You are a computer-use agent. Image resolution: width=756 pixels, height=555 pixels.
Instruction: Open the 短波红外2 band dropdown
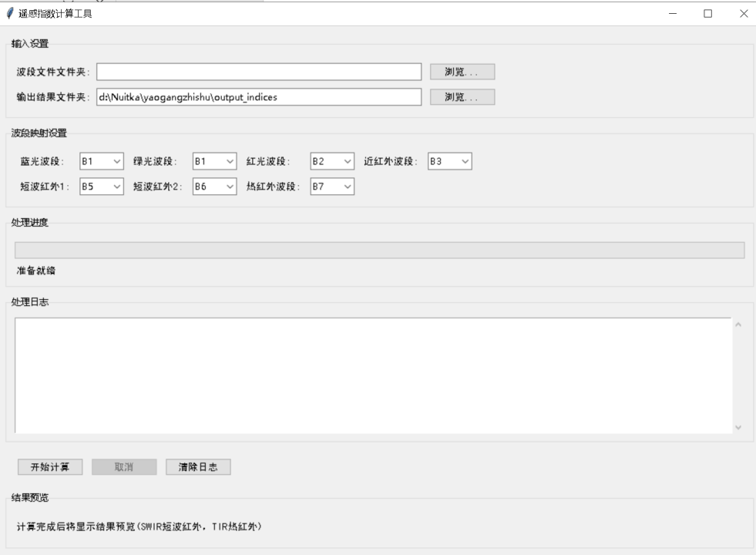pyautogui.click(x=214, y=186)
